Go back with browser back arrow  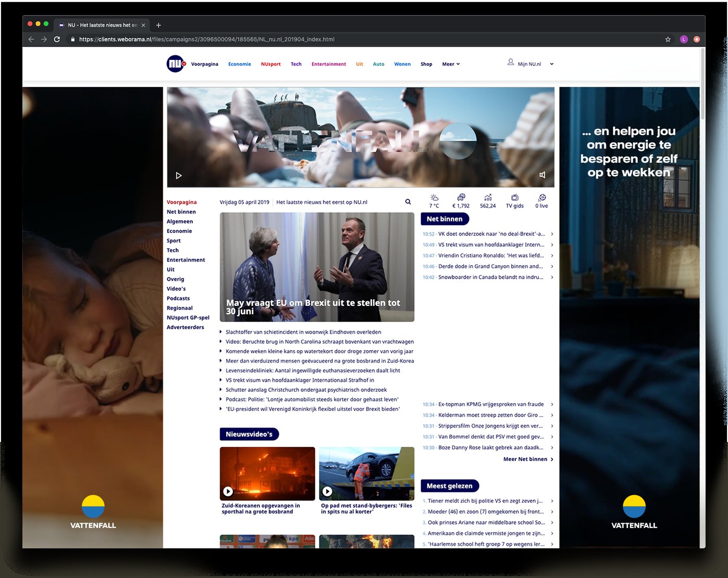coord(31,40)
